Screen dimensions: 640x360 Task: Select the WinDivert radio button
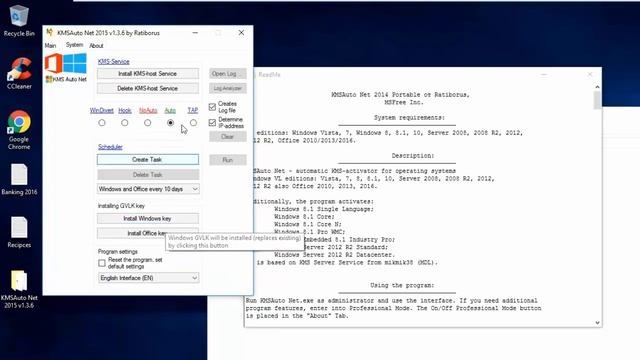tap(102, 122)
